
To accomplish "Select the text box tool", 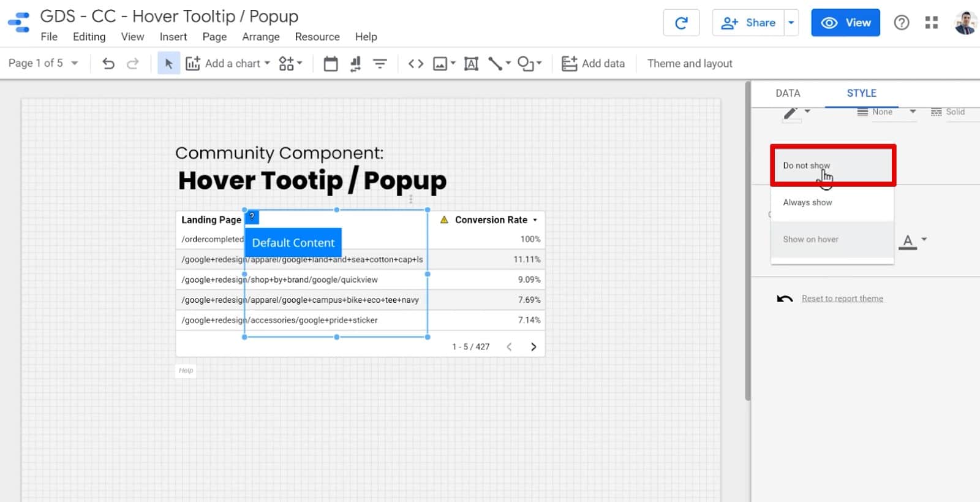I will pyautogui.click(x=471, y=64).
